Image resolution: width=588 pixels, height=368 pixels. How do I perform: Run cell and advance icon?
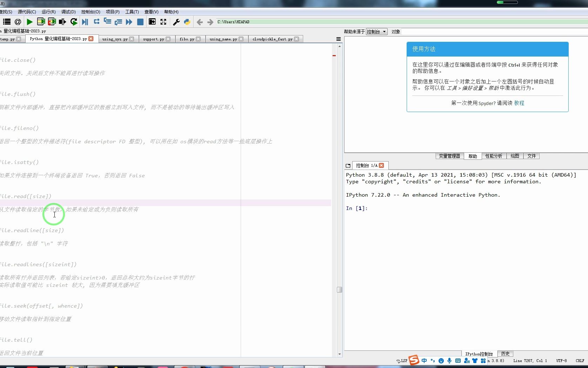tap(52, 22)
